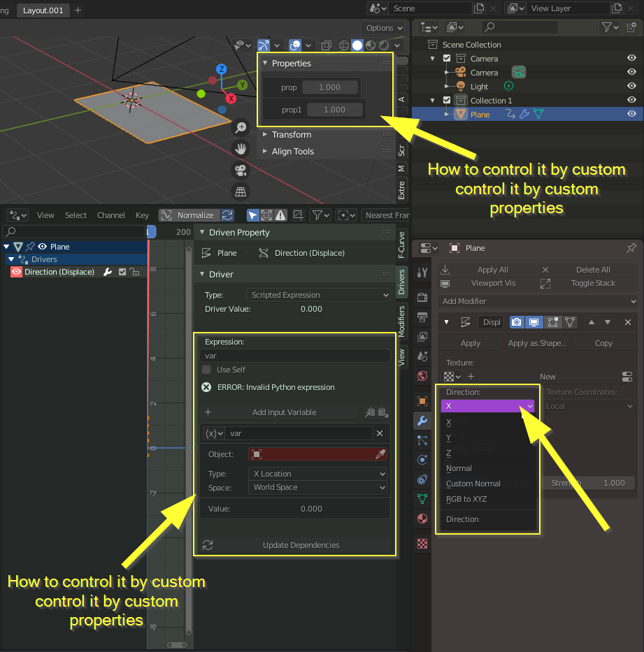Viewport: 644px width, 652px height.
Task: Enable the Use Self checkbox
Action: [x=206, y=370]
